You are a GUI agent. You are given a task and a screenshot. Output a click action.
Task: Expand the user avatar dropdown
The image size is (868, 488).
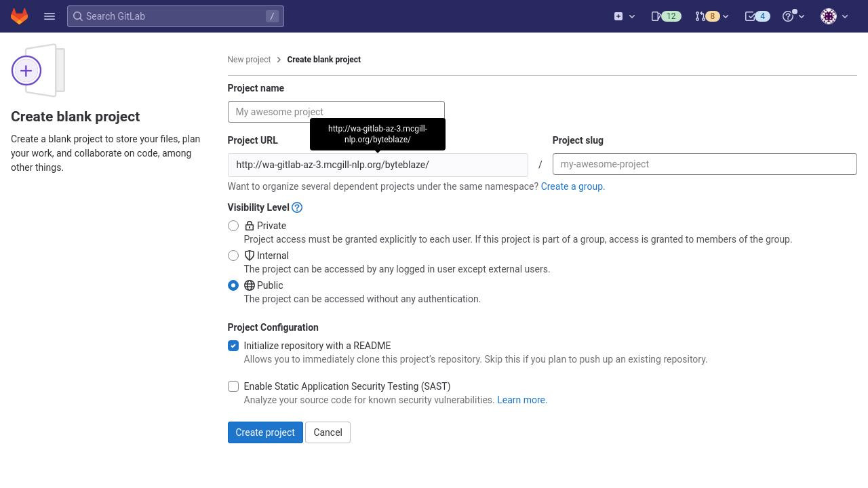[x=834, y=16]
